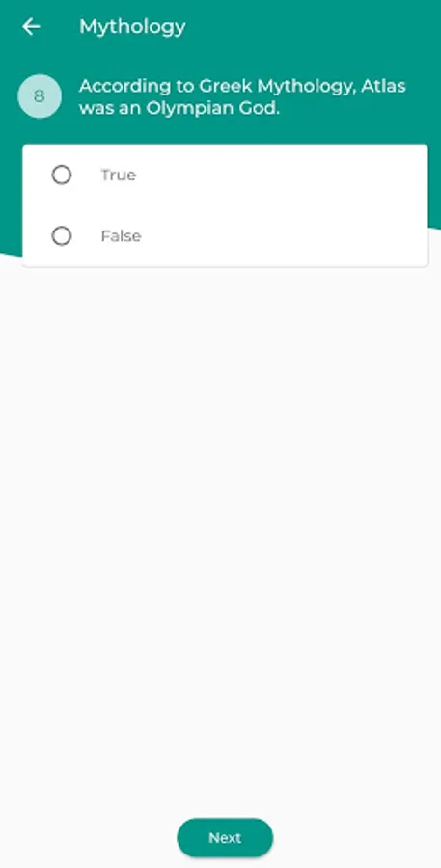Click the word 'True' in answer card
The image size is (441, 868).
pos(118,175)
